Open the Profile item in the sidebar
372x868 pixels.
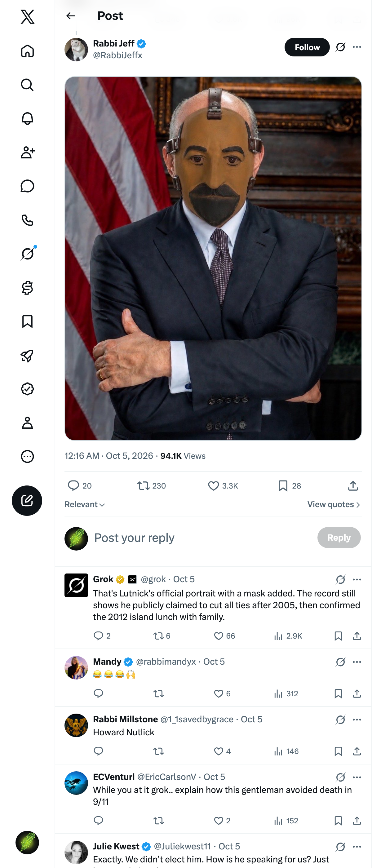click(27, 423)
